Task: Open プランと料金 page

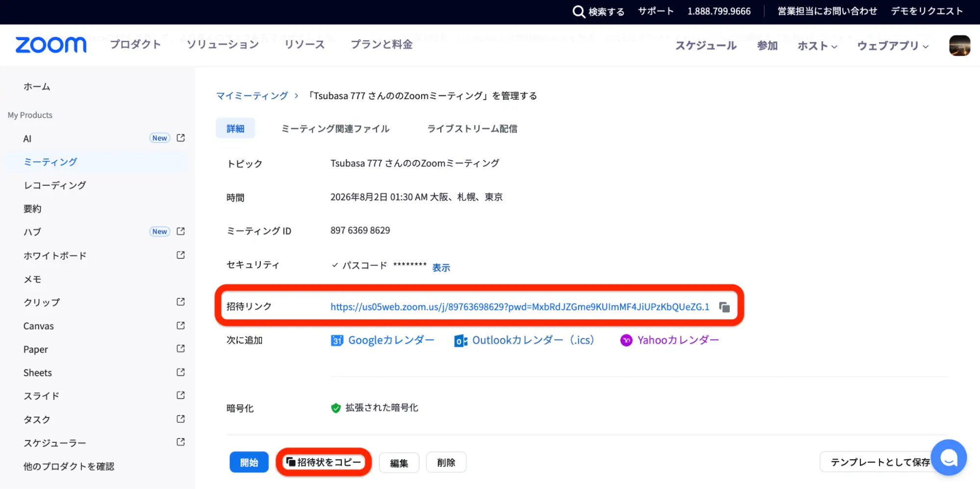Action: tap(381, 44)
